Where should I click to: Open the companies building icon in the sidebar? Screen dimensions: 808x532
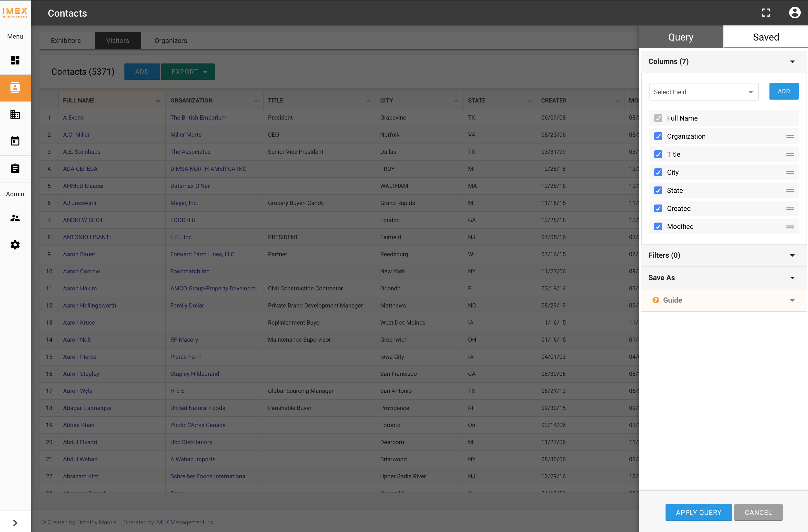tap(15, 114)
